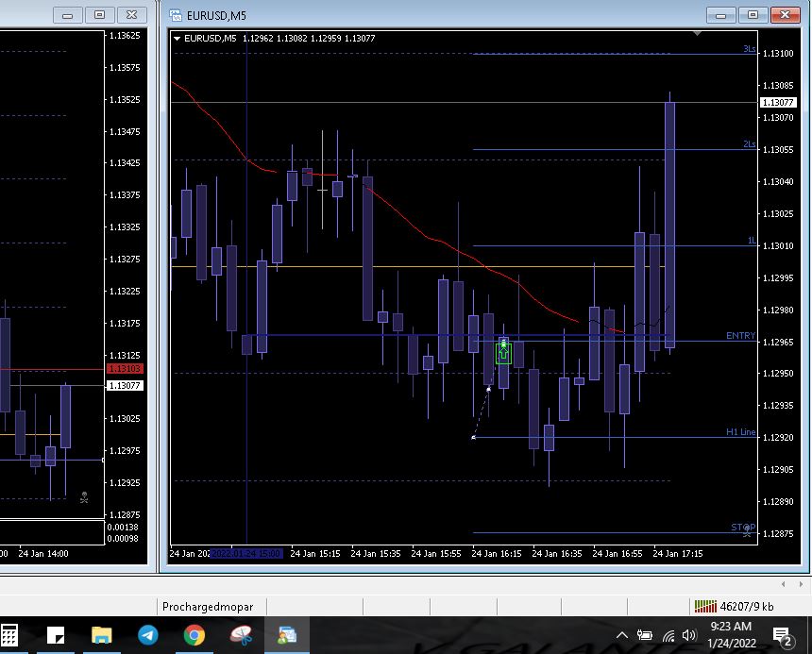Show hidden system tray icons
Viewport: 812px width, 654px height.
622,635
